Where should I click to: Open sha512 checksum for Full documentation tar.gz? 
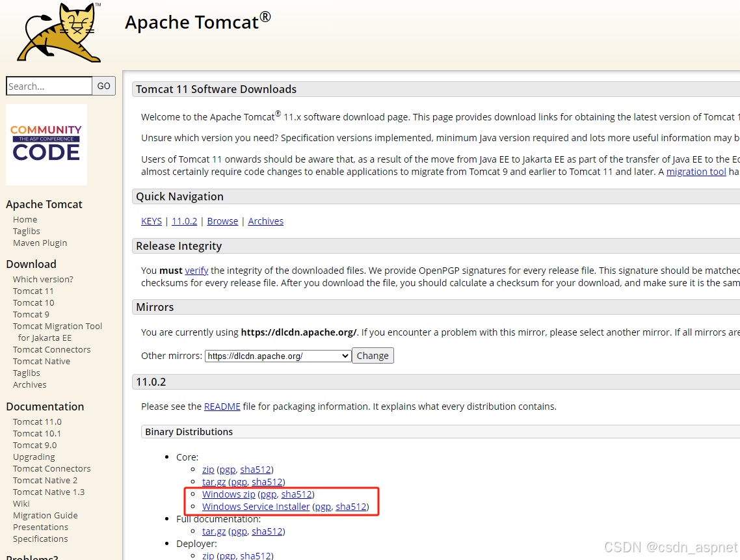(x=267, y=531)
